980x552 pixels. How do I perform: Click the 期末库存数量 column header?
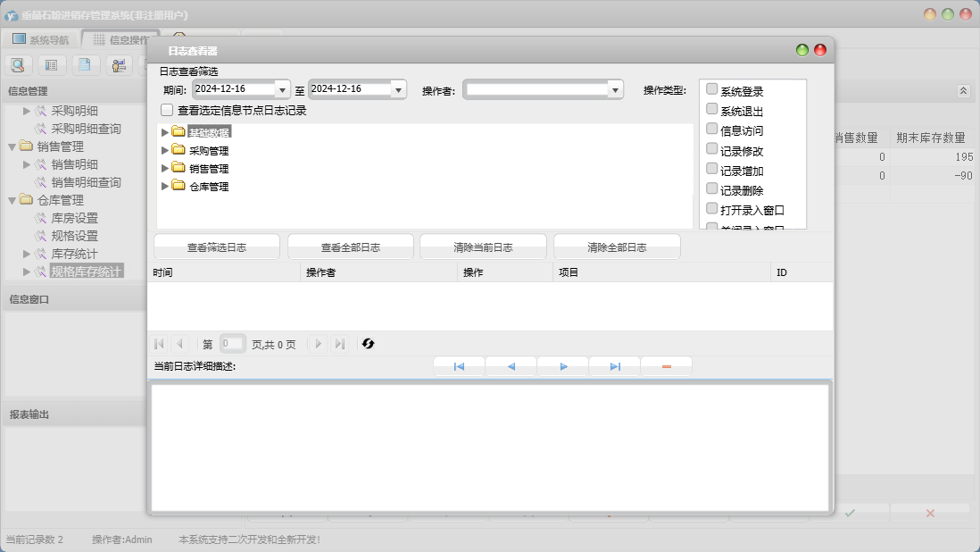(x=931, y=138)
